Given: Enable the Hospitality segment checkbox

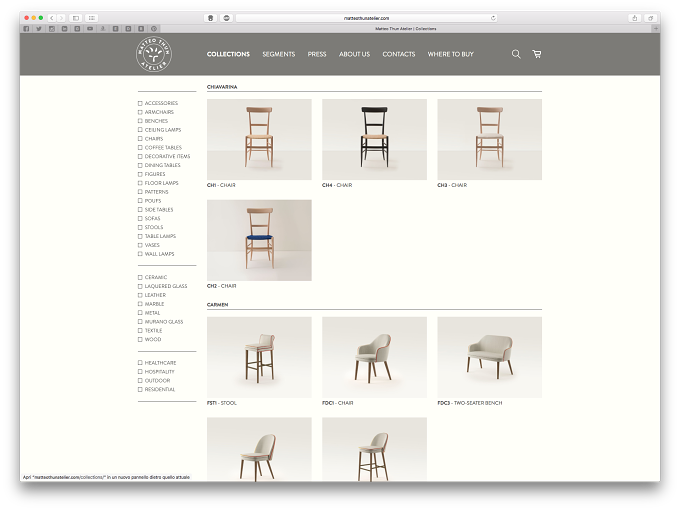Looking at the screenshot, I should (140, 372).
